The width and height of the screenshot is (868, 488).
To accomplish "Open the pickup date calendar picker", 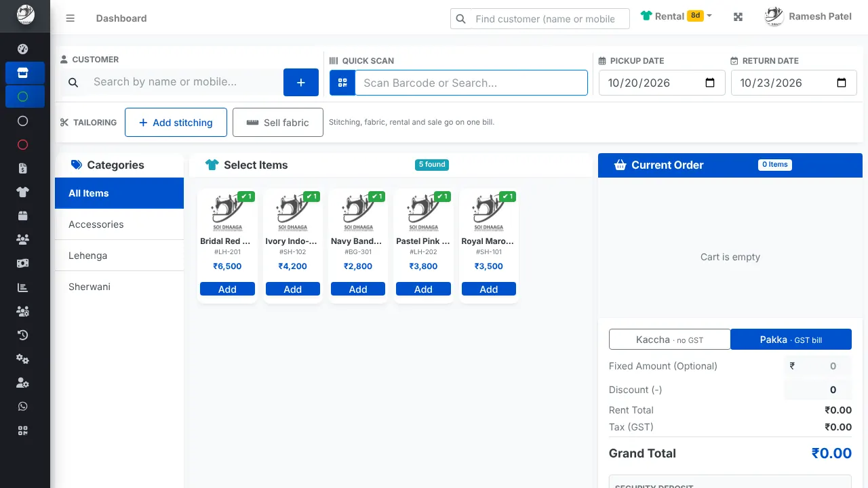I will tap(710, 83).
